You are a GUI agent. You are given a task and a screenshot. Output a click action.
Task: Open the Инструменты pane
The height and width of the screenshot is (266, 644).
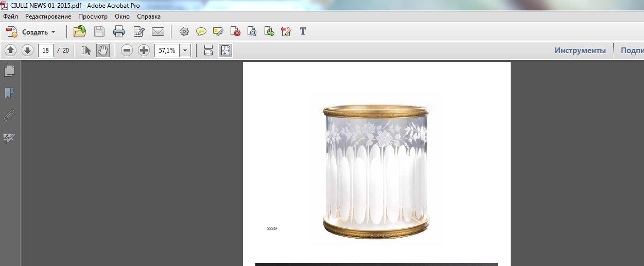point(580,51)
